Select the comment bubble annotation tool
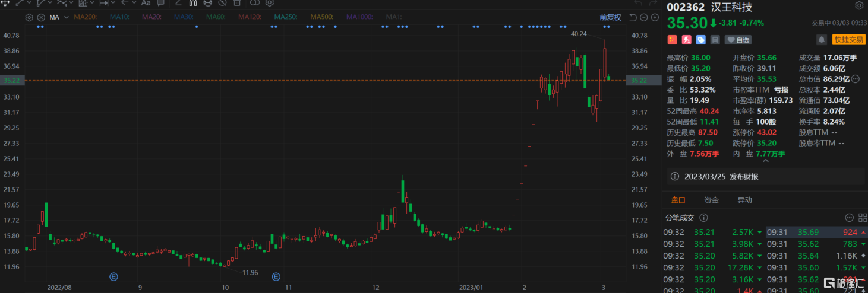This screenshot has height=293, width=868. pyautogui.click(x=161, y=3)
